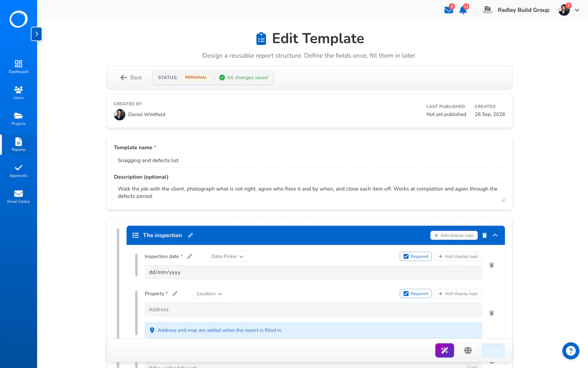Click the Edit Template clipboard icon
This screenshot has width=588, height=368.
(x=261, y=39)
